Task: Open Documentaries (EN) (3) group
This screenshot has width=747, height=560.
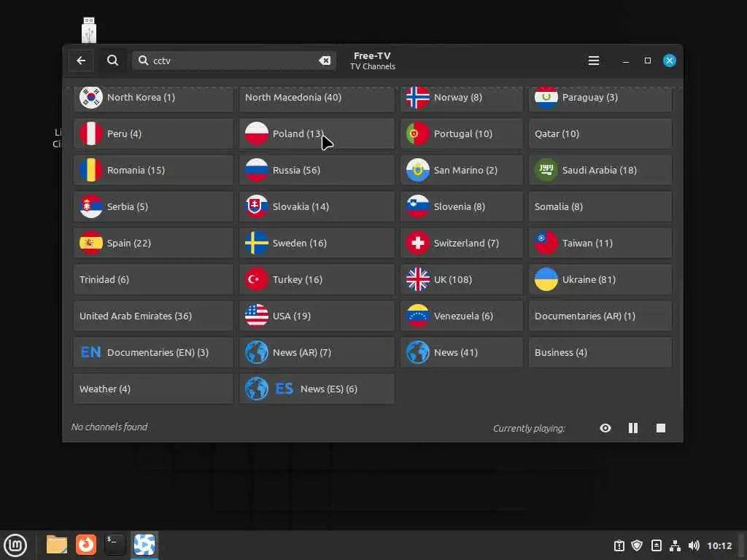Action: 153,352
